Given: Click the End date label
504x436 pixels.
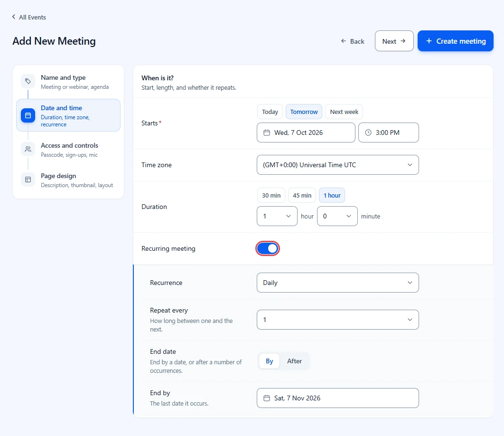Looking at the screenshot, I should click(163, 351).
